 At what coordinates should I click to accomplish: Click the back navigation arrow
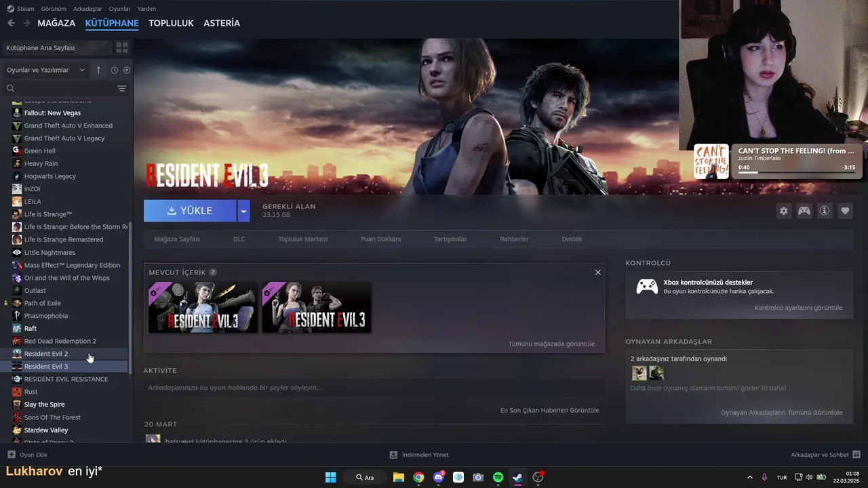pos(11,23)
